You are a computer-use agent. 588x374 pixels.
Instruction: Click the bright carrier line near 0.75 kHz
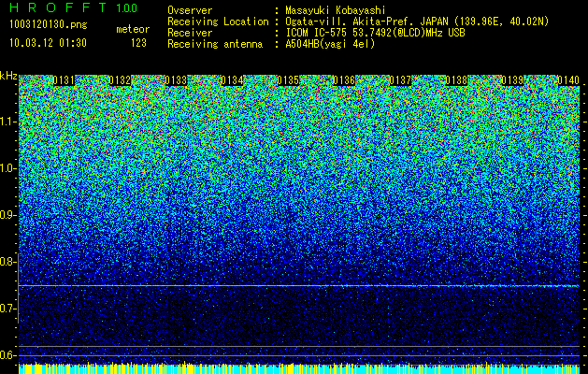[x=299, y=286]
